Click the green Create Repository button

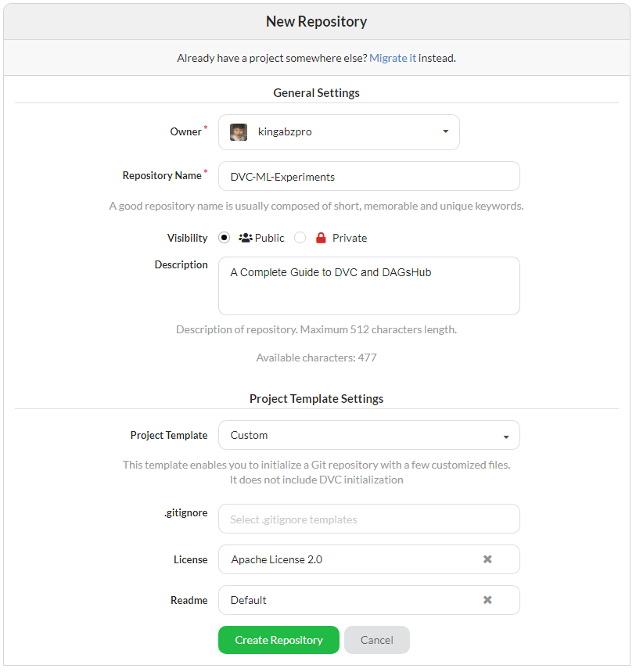click(x=278, y=640)
